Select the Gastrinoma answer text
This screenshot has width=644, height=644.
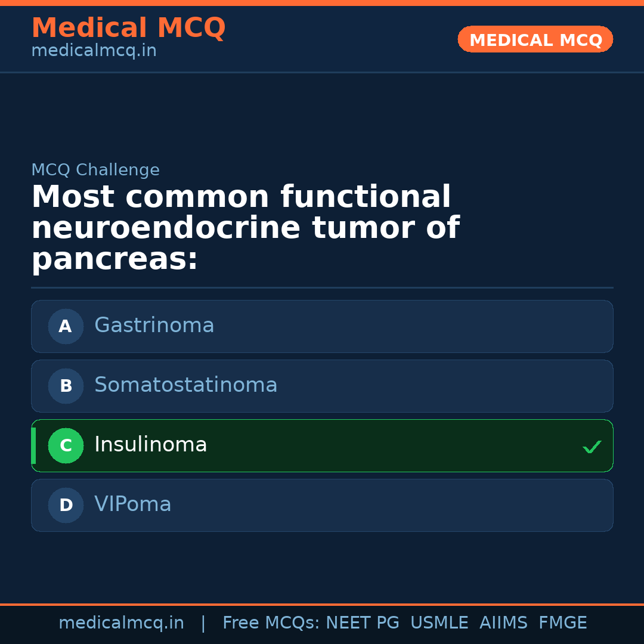point(154,326)
